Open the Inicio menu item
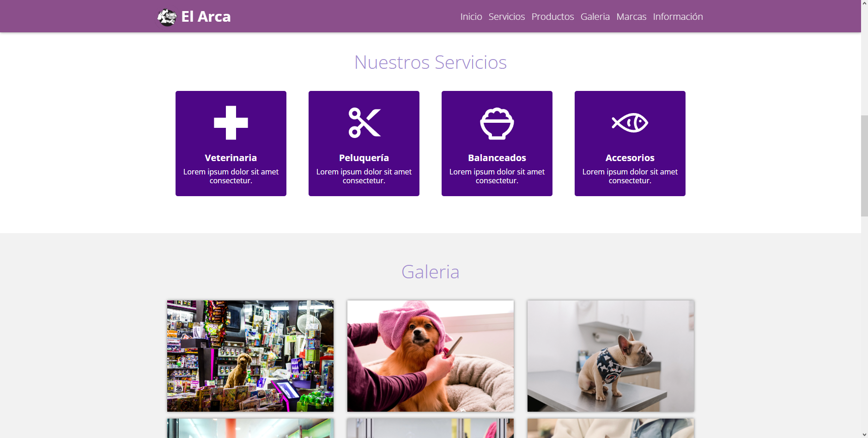Viewport: 868px width, 438px height. click(471, 17)
